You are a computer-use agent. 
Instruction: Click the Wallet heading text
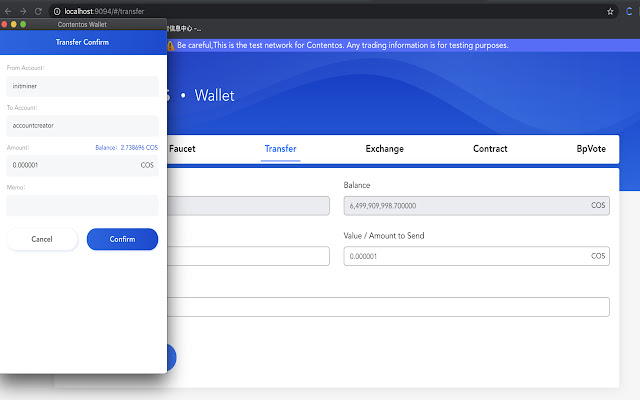[214, 96]
